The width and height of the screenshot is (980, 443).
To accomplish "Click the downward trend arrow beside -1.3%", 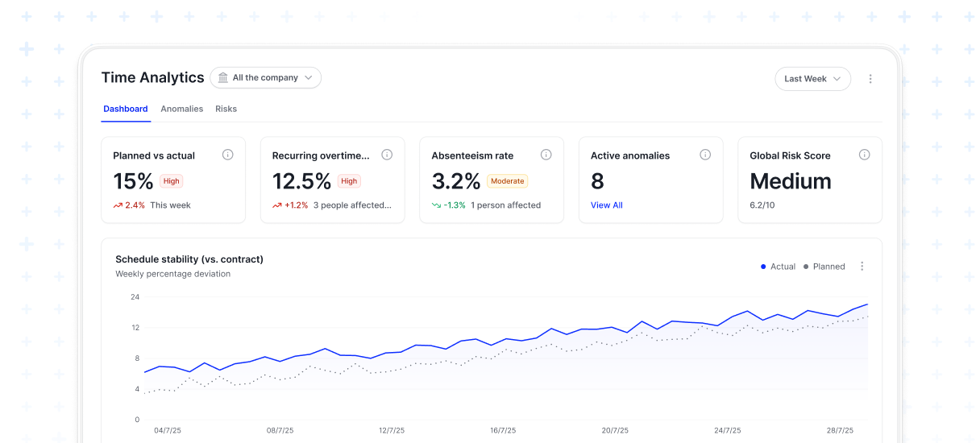I will pyautogui.click(x=436, y=205).
